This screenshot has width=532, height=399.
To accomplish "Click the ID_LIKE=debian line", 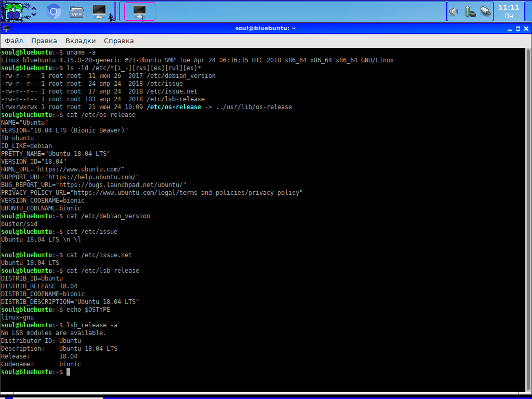I will pos(26,146).
